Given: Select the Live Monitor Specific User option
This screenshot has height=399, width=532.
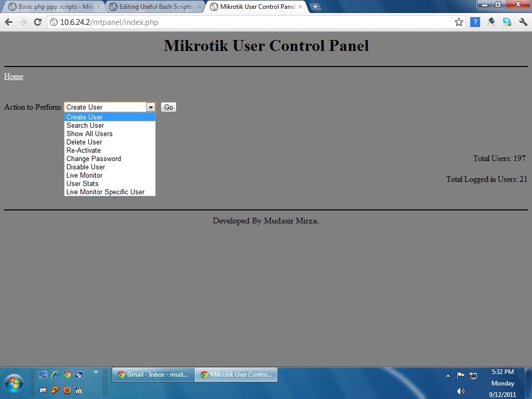Looking at the screenshot, I should [x=110, y=192].
